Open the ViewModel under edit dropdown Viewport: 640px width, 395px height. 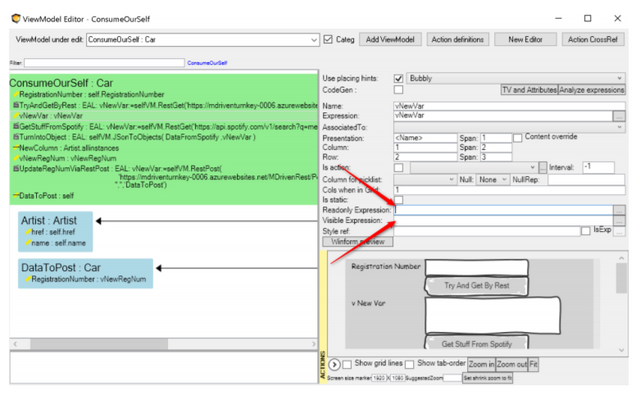click(313, 40)
